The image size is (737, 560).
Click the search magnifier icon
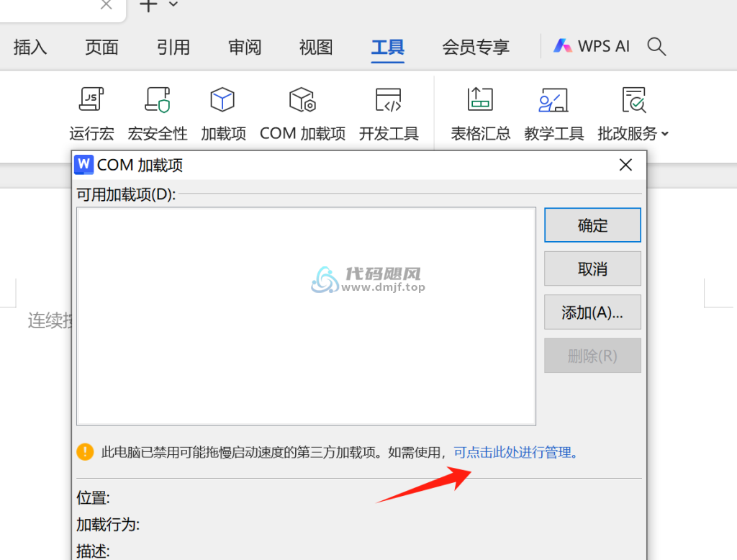(x=656, y=47)
